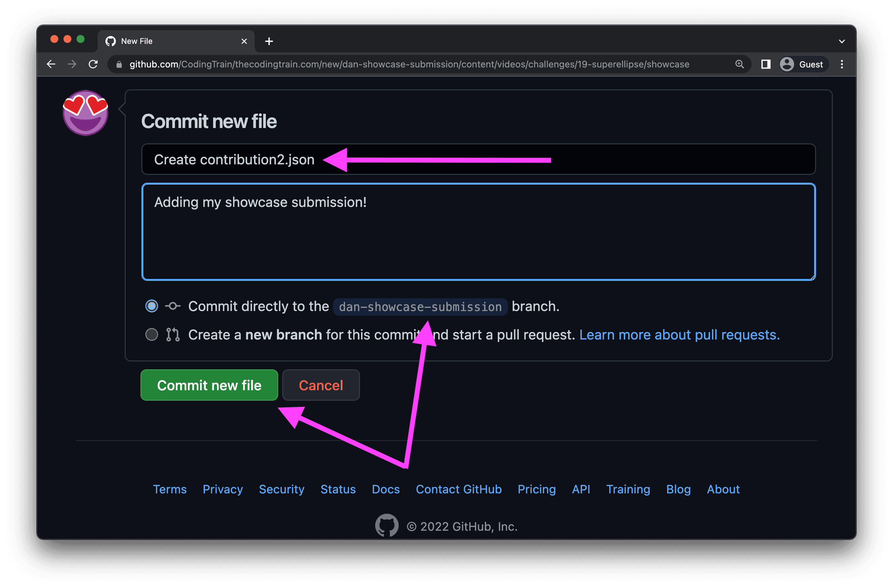Image resolution: width=893 pixels, height=588 pixels.
Task: Open the Blog footer link
Action: [678, 489]
